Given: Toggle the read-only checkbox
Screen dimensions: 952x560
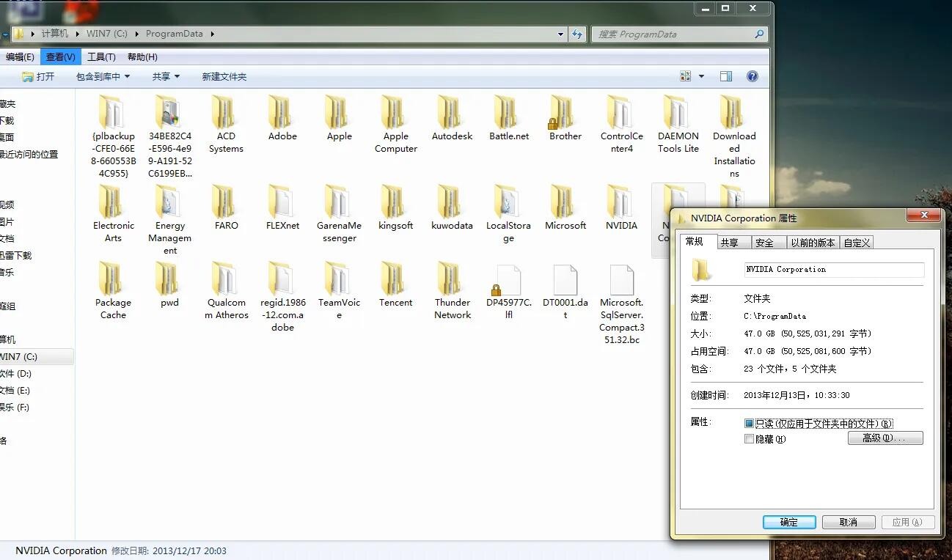Looking at the screenshot, I should (x=749, y=424).
